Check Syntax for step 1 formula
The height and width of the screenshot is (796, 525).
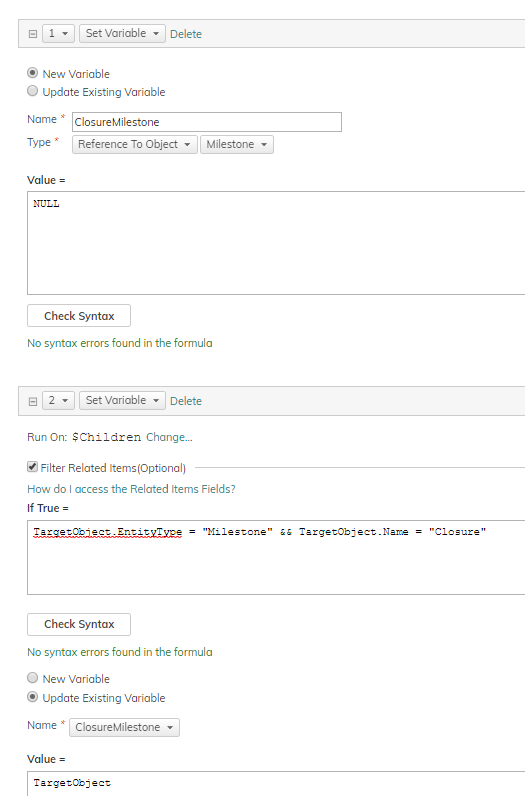point(79,316)
